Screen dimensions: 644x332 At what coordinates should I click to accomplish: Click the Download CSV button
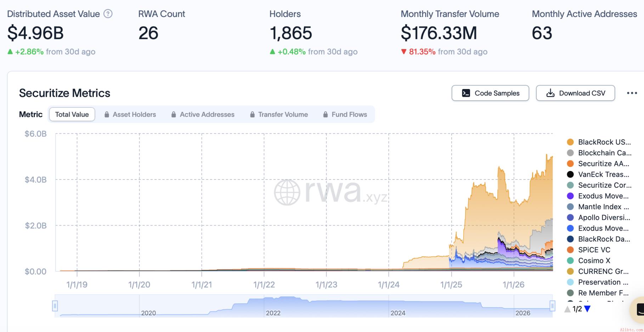point(575,93)
